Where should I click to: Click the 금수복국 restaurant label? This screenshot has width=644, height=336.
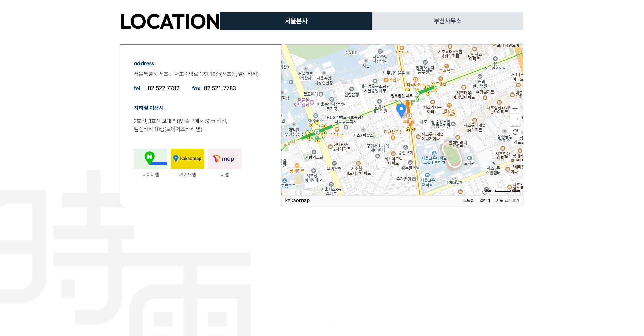coord(446,71)
